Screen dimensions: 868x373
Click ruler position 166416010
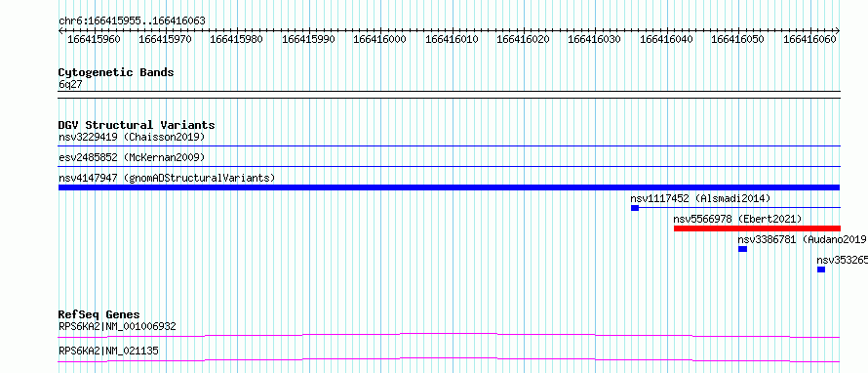pyautogui.click(x=452, y=39)
